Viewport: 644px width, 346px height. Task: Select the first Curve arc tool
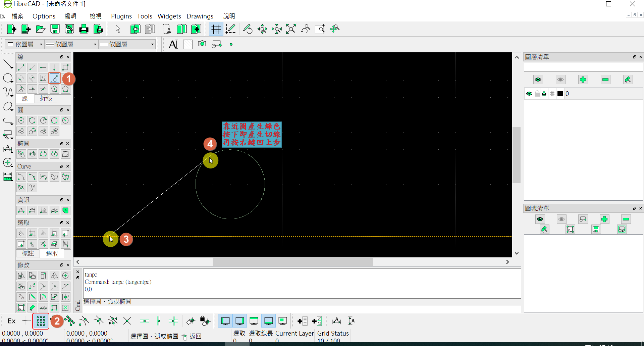click(21, 177)
